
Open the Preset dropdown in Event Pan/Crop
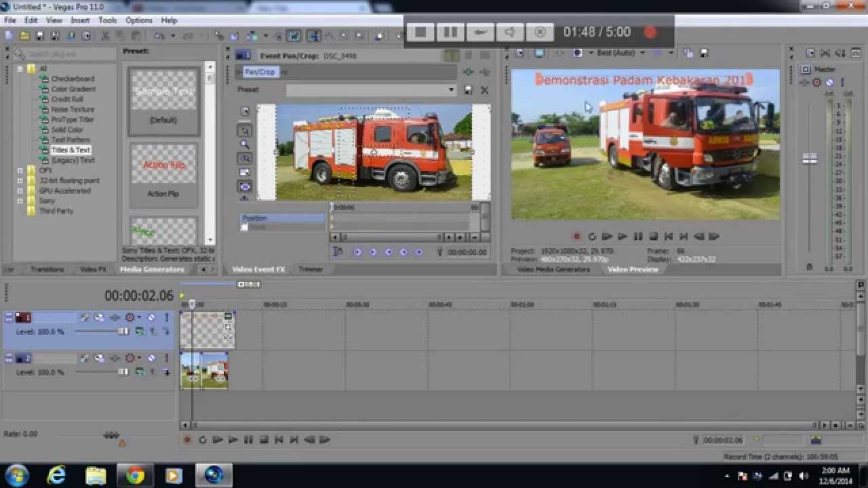tap(451, 89)
